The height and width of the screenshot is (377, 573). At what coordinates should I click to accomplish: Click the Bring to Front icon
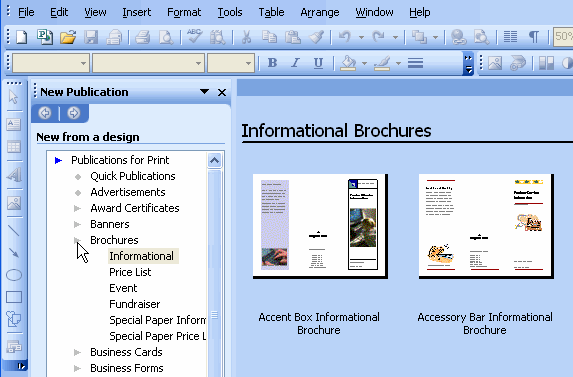(x=419, y=37)
